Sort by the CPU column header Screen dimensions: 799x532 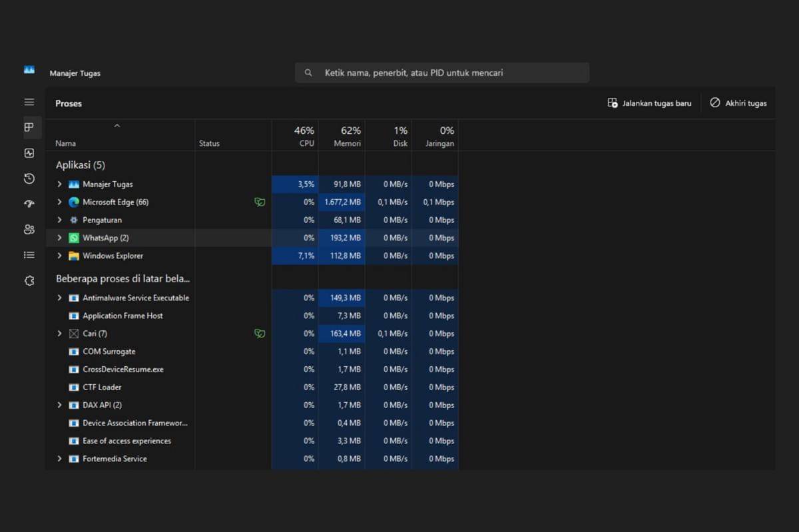pos(304,136)
